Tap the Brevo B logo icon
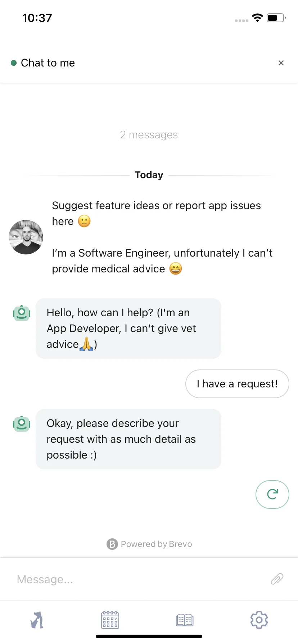Screen dimensions: 298x644 112,544
